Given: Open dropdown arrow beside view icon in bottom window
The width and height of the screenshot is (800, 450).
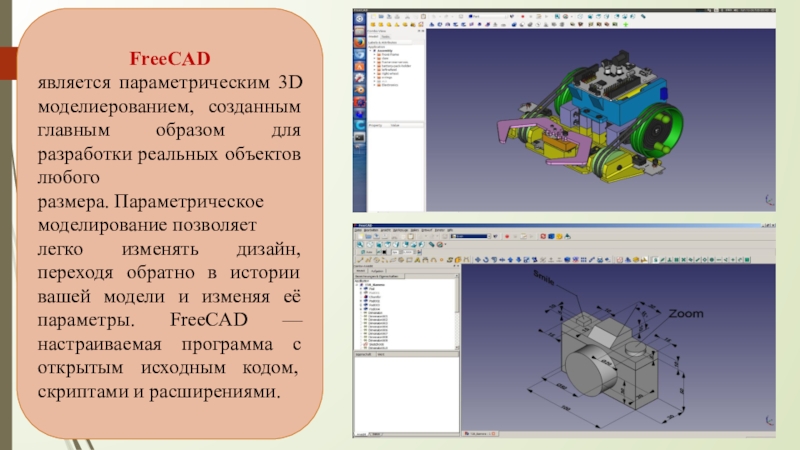Looking at the screenshot, I should point(445,244).
